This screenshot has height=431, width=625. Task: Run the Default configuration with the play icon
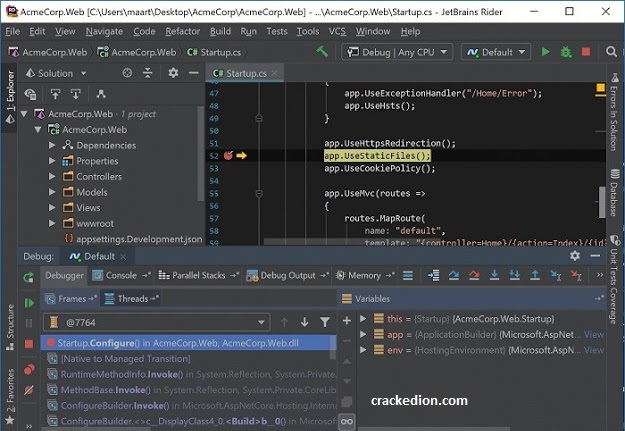pos(545,52)
